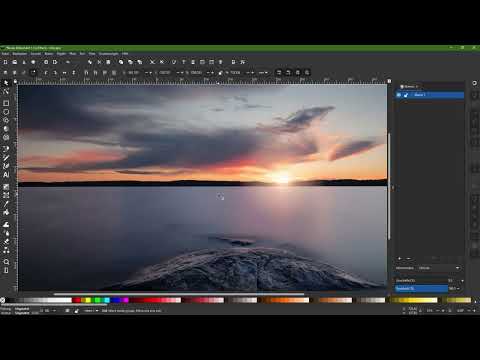Open the blend mode dropdown
This screenshot has height=360, width=480.
pyautogui.click(x=439, y=268)
